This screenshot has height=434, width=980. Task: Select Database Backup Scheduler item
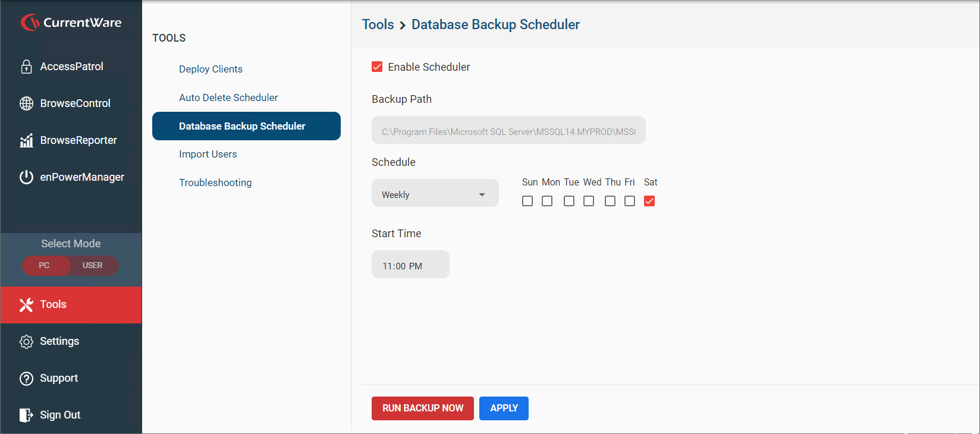coord(246,126)
